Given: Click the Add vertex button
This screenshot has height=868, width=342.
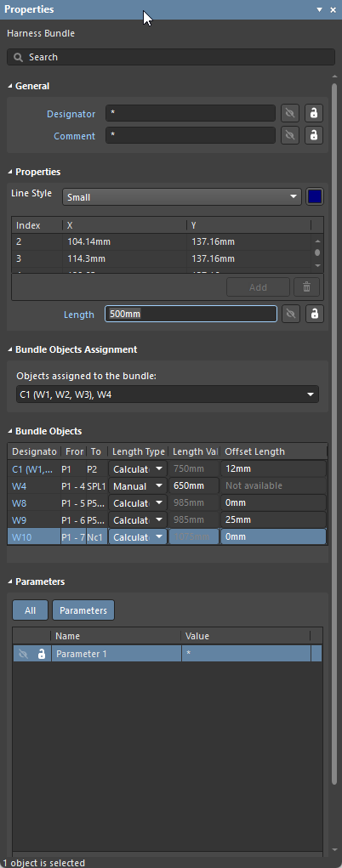Looking at the screenshot, I should click(x=258, y=287).
